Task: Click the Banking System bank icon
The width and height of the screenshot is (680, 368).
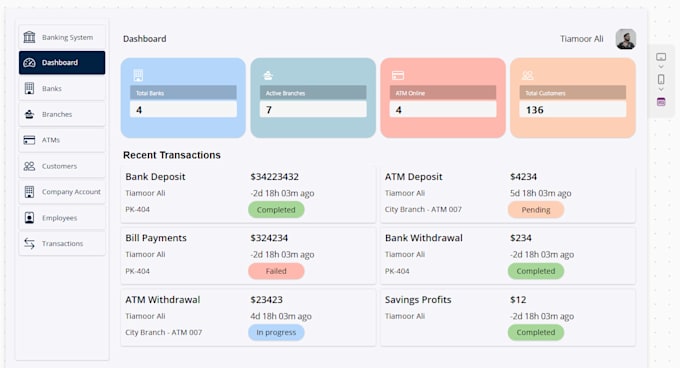Action: pyautogui.click(x=29, y=37)
